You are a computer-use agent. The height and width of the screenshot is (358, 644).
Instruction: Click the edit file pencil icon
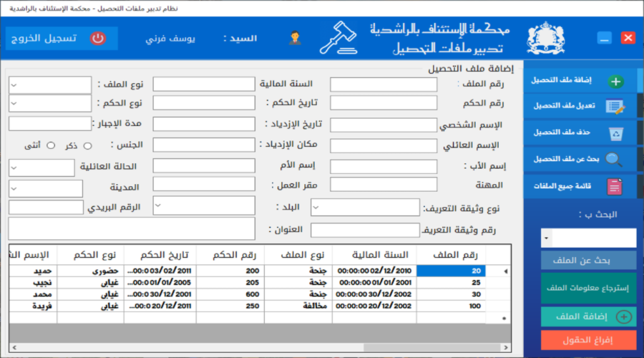pos(615,107)
